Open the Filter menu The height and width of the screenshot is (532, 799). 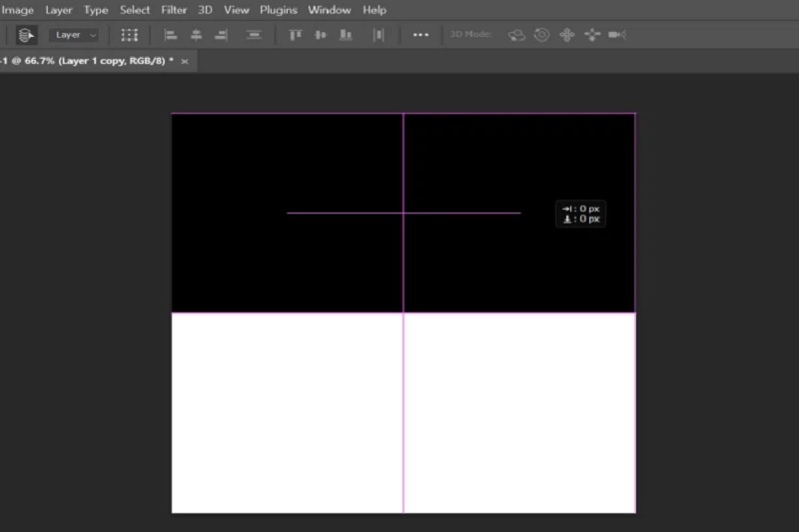[174, 10]
